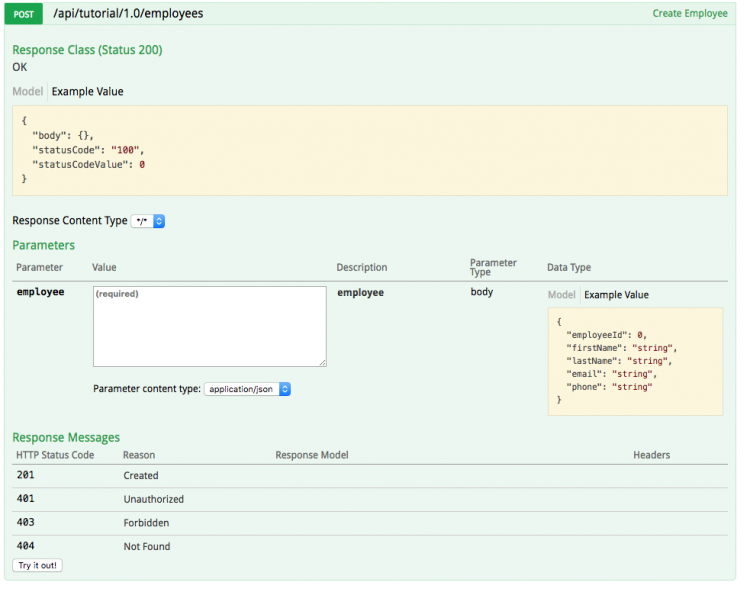Open the Response Content Type dropdown
750x592 pixels.
[148, 221]
